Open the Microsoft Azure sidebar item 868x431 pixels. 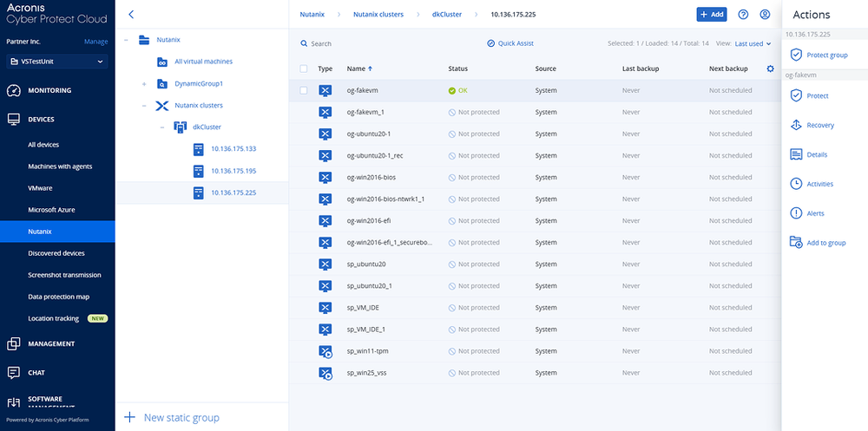tap(51, 210)
